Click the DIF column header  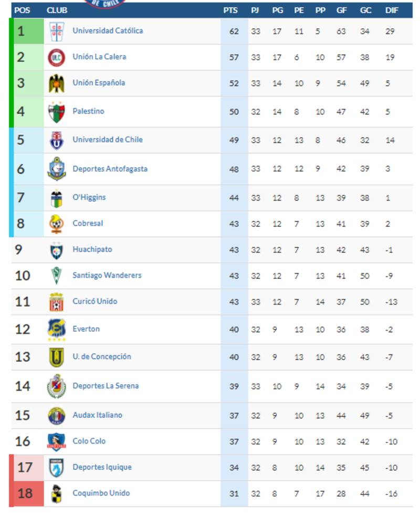tap(392, 10)
